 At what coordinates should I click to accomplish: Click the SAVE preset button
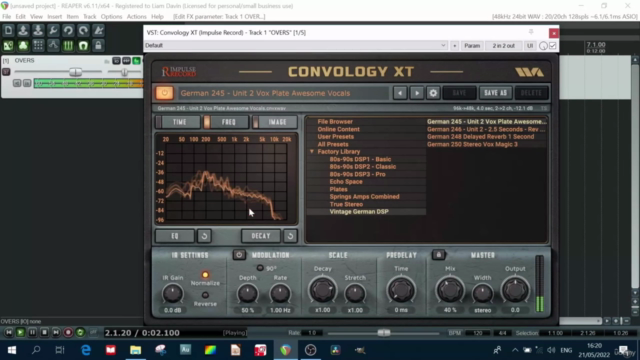459,93
